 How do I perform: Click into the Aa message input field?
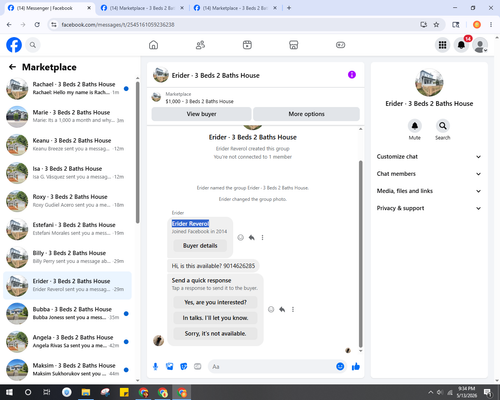(x=272, y=367)
